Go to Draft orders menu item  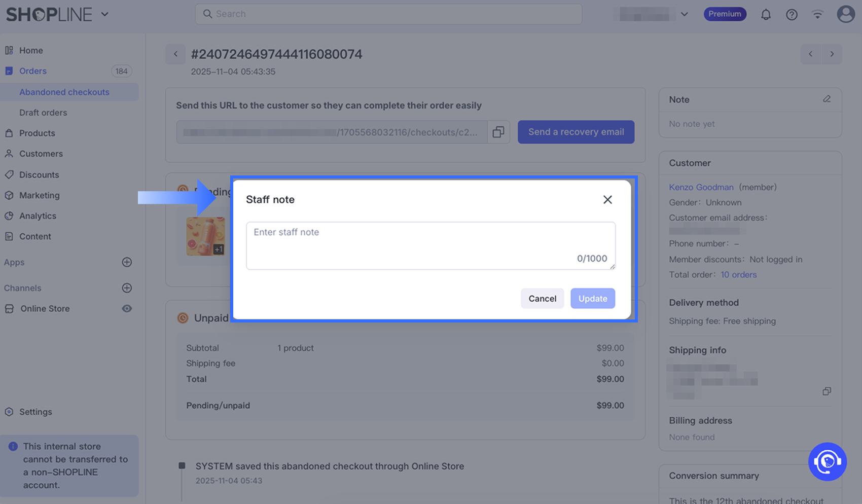[x=43, y=113]
